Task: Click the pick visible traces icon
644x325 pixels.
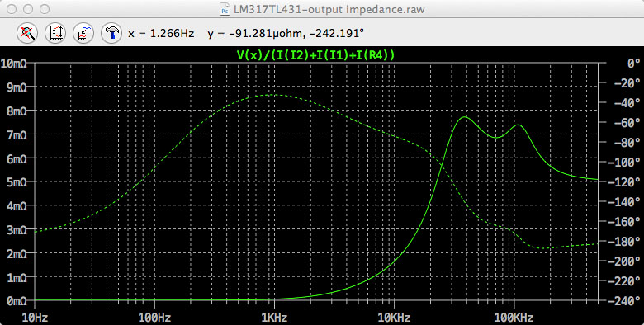Action: [x=83, y=33]
